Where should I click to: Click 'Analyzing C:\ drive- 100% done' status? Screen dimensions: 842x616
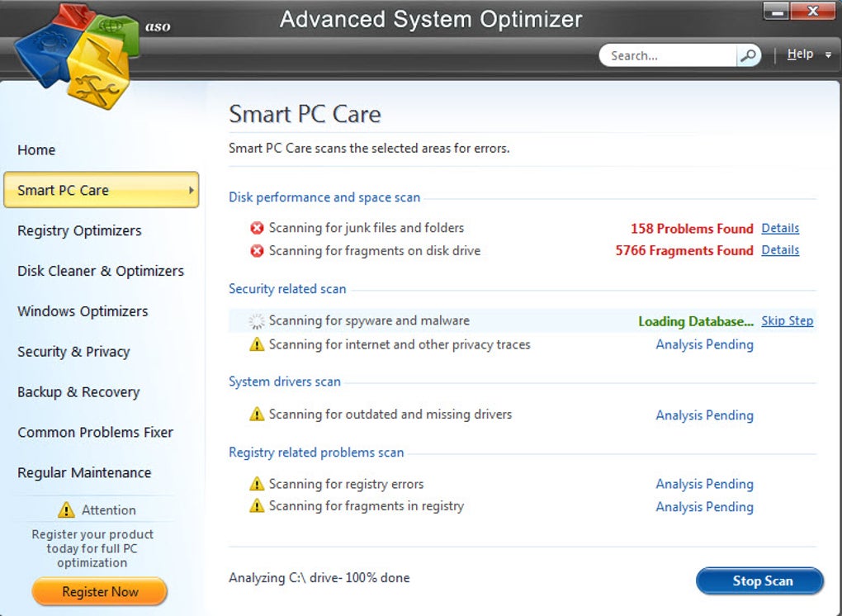click(x=319, y=578)
